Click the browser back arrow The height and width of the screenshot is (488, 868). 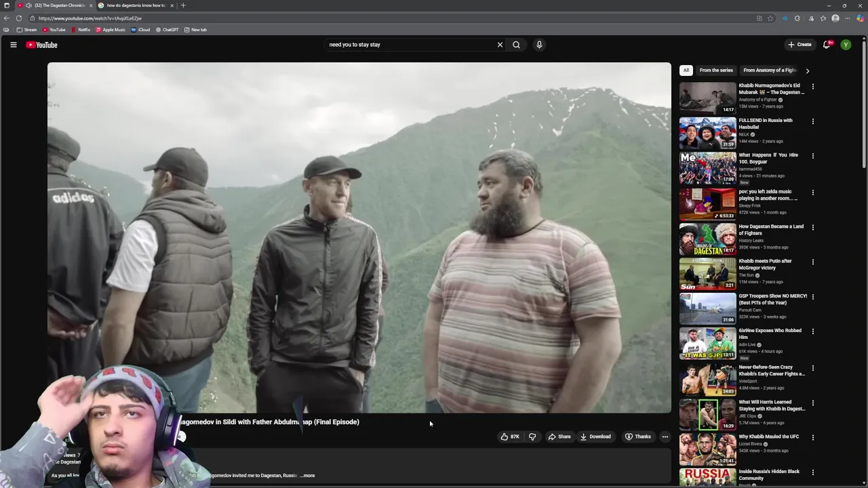(7, 18)
